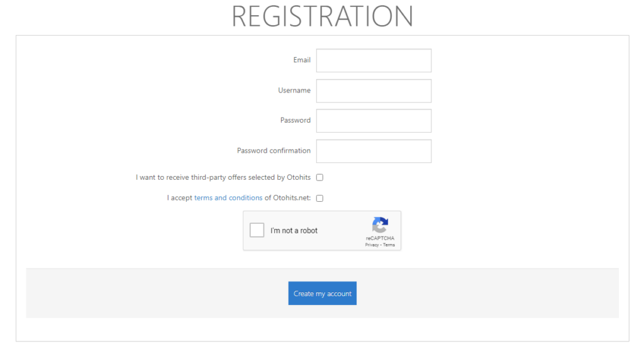Image resolution: width=644 pixels, height=349 pixels.
Task: Click the Create my account button
Action: pyautogui.click(x=323, y=293)
